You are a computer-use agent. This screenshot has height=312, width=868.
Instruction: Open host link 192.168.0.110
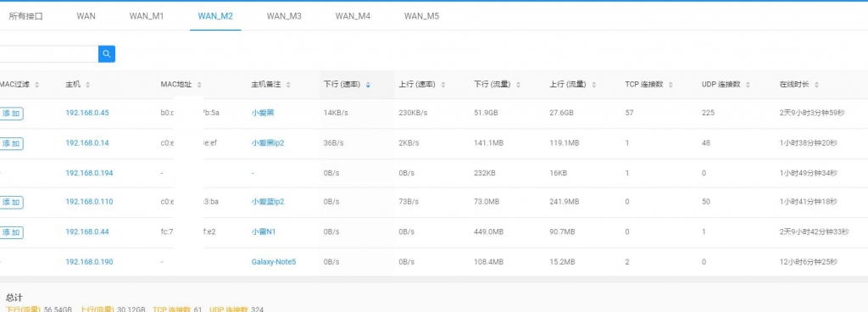89,202
